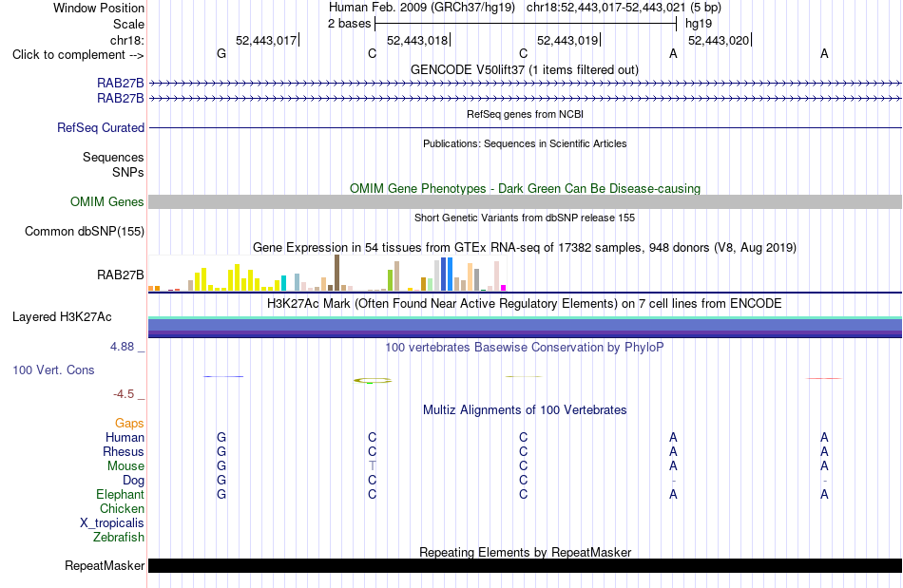Click the 'chr18:' ruler label

point(126,40)
